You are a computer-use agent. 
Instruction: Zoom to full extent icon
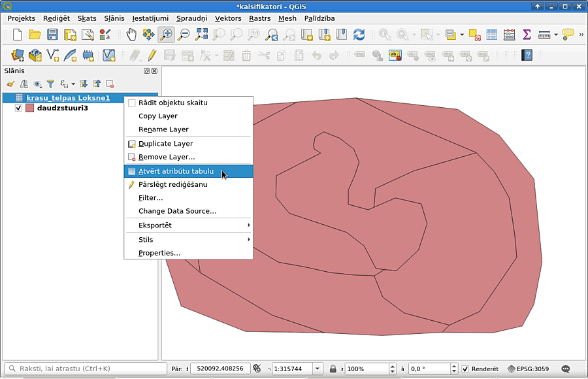click(x=201, y=35)
